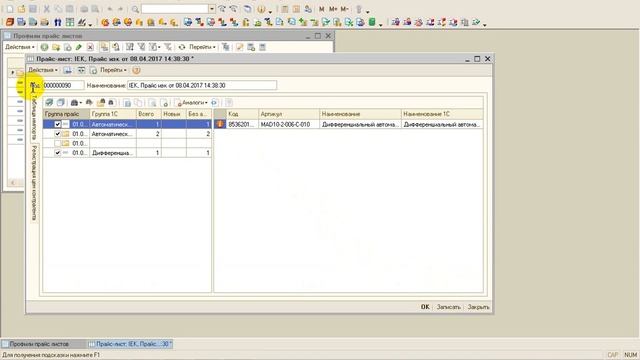Click the Всего column header
Viewport: 640px width, 360px height.
tap(149, 114)
